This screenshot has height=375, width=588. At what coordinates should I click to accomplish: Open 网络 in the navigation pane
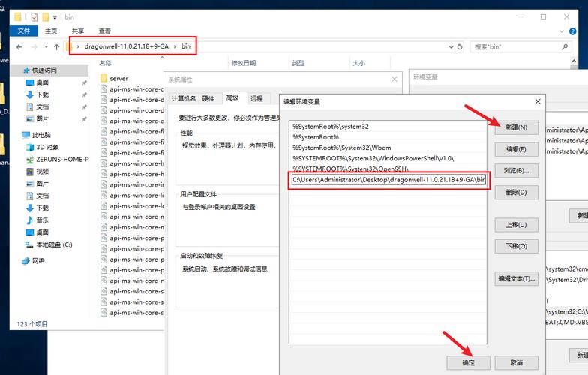(33, 261)
